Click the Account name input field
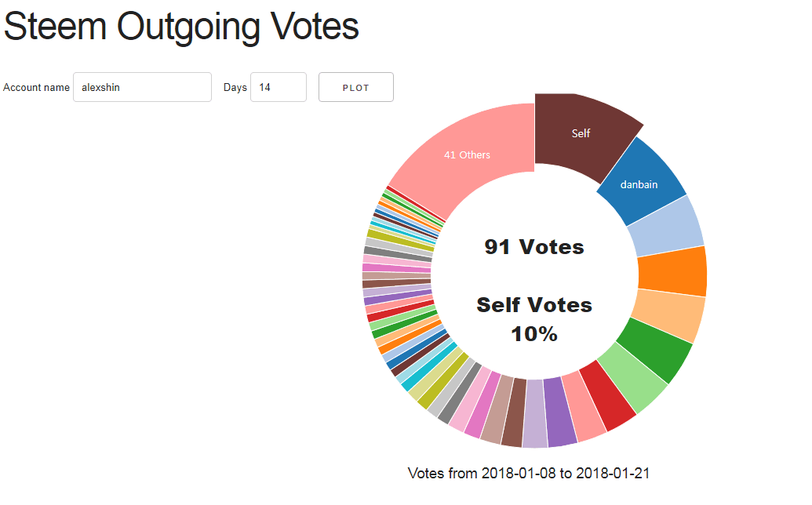The image size is (812, 505). point(143,87)
